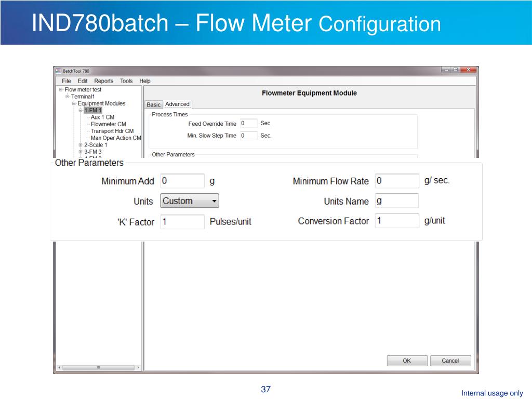Viewport: 532px width, 399px height.
Task: Select Aux 1 CM in the tree
Action: 102,117
